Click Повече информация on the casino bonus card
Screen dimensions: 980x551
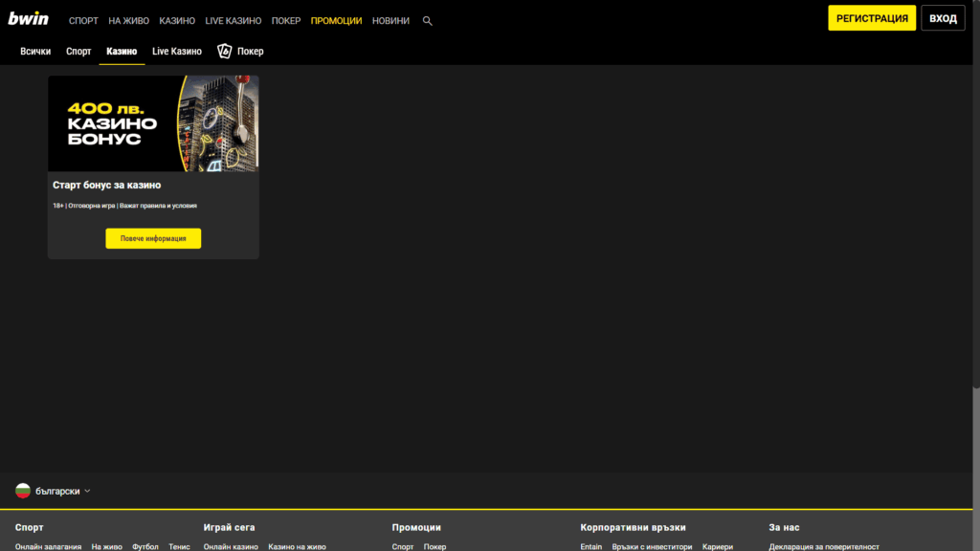[x=154, y=238]
